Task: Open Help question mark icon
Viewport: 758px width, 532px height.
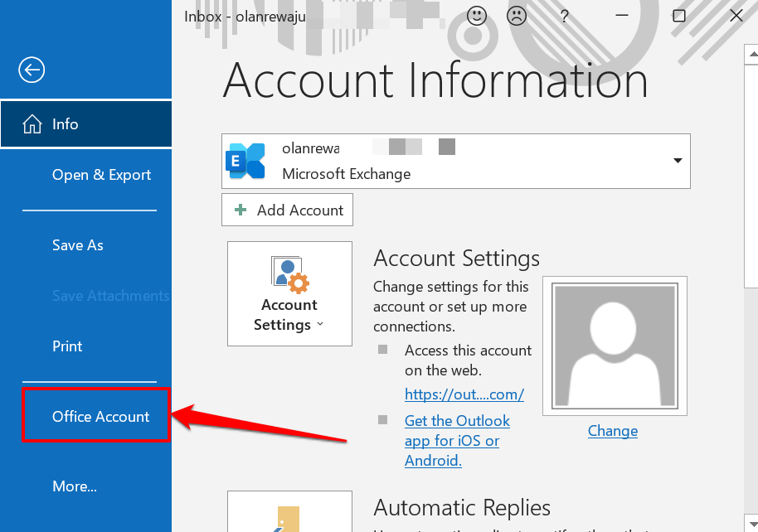Action: pyautogui.click(x=564, y=17)
